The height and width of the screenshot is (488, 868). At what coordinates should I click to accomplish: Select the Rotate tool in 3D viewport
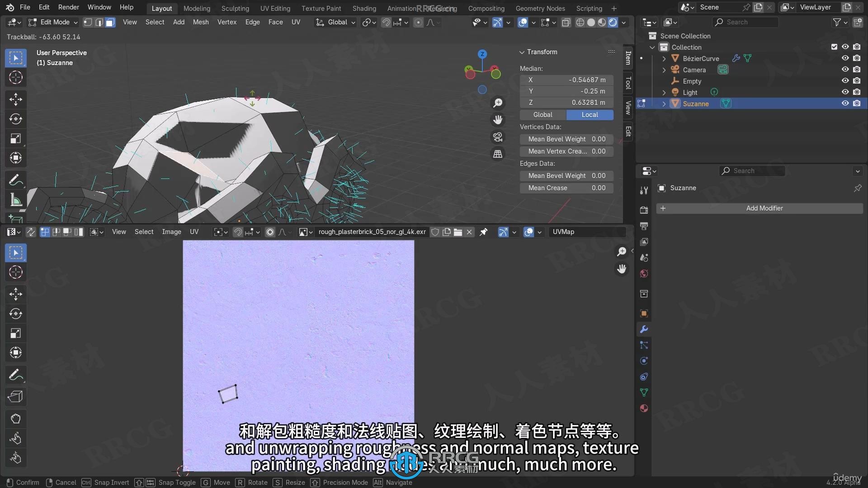[16, 119]
